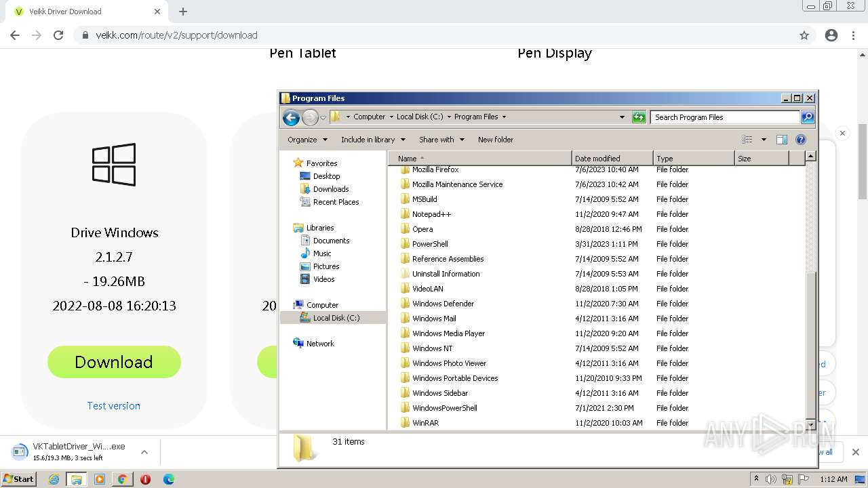
Task: Bookmark this page with star icon
Action: pyautogui.click(x=804, y=35)
